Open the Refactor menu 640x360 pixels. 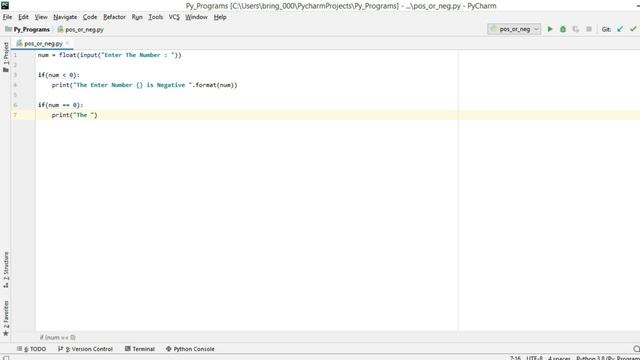pyautogui.click(x=114, y=17)
